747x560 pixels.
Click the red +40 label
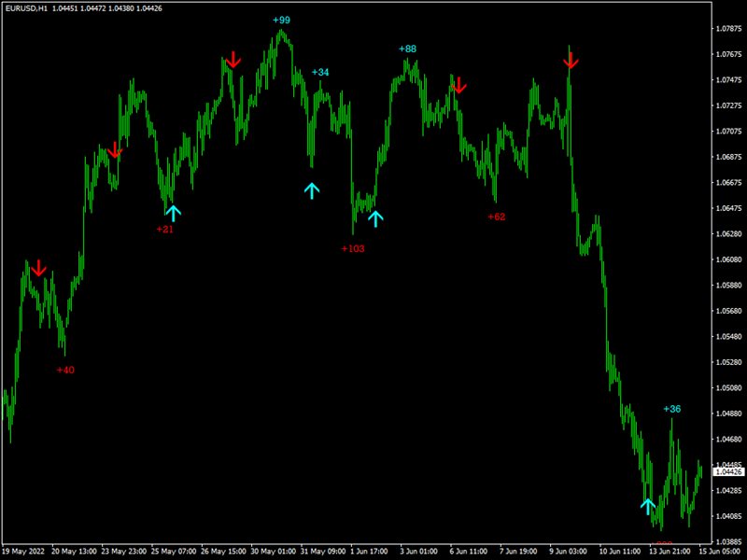pyautogui.click(x=65, y=370)
